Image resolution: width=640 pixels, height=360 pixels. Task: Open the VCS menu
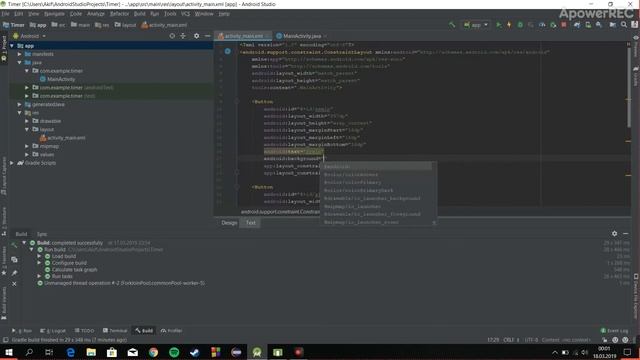[185, 13]
